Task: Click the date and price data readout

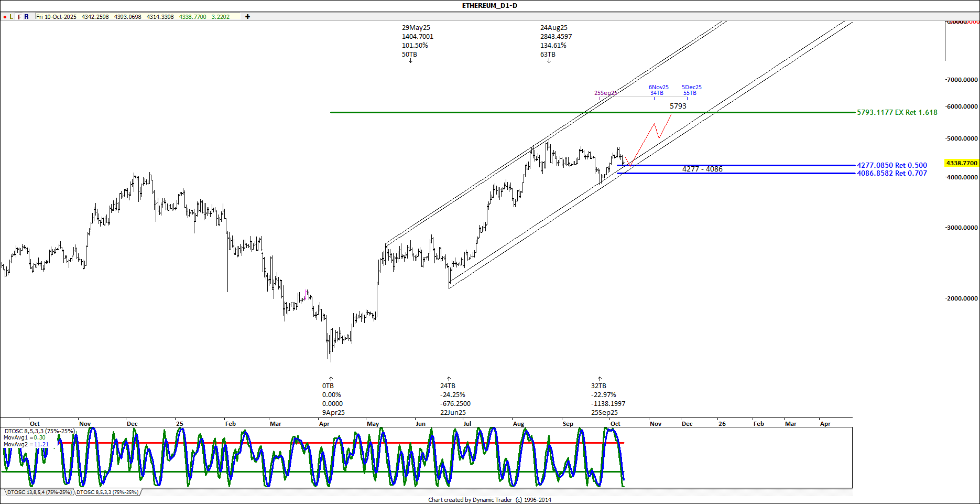Action: [x=133, y=17]
